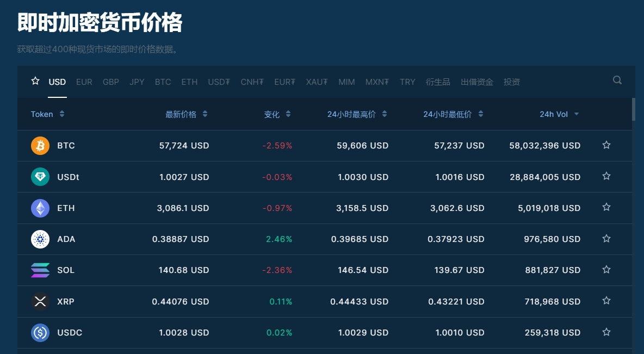Click the Solana logo icon
The height and width of the screenshot is (354, 644).
click(40, 270)
